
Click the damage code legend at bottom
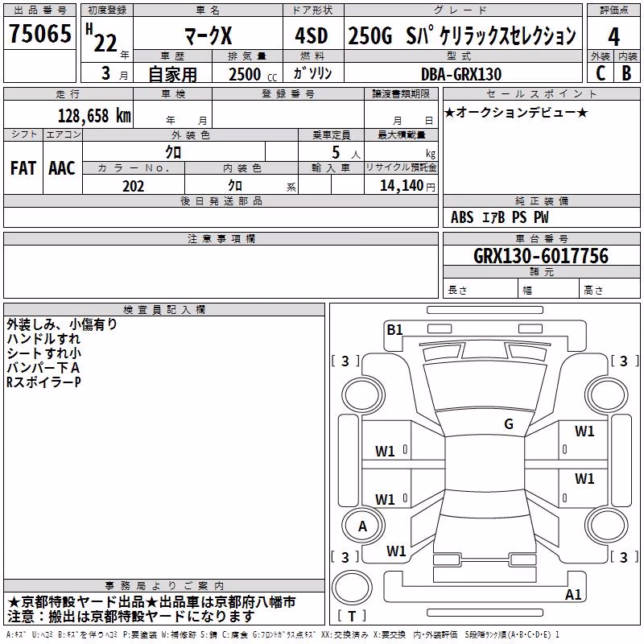[x=283, y=634]
